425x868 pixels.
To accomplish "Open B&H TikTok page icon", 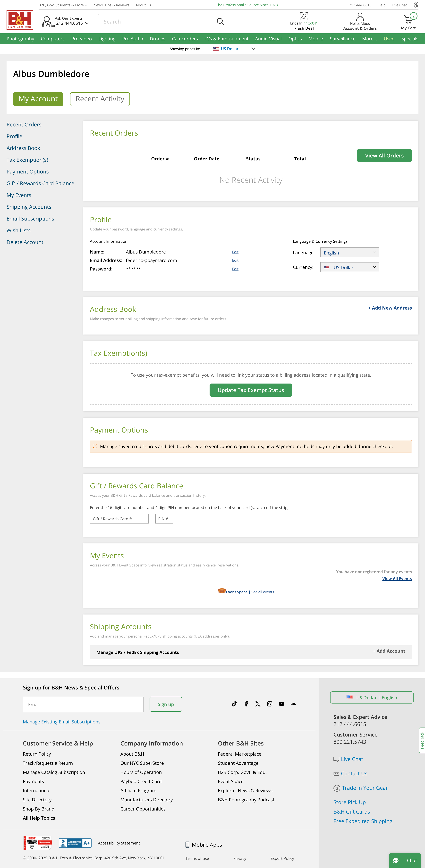I will (234, 704).
